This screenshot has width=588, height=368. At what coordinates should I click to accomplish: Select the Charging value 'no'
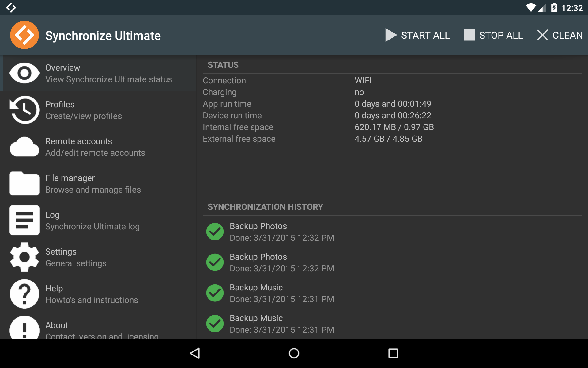pyautogui.click(x=359, y=92)
